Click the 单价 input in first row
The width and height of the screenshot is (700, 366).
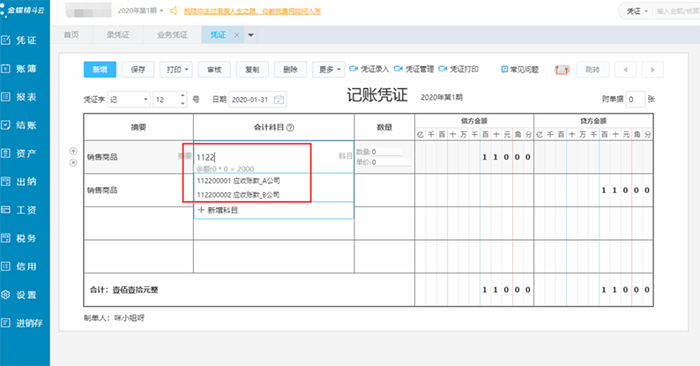(391, 162)
